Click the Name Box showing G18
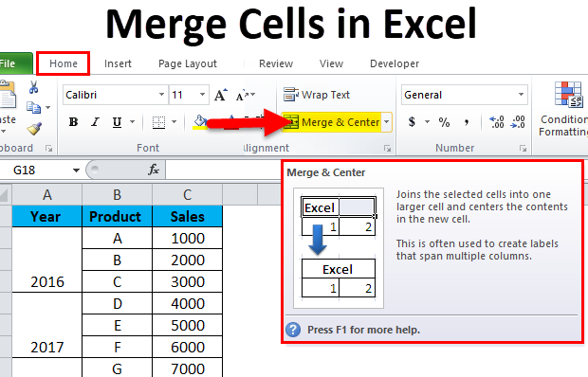Screen dimensions: 588x377 point(36,171)
